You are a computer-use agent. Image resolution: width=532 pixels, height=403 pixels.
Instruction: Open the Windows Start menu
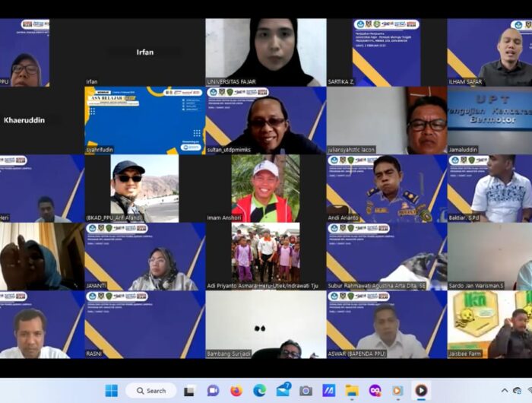pos(111,391)
